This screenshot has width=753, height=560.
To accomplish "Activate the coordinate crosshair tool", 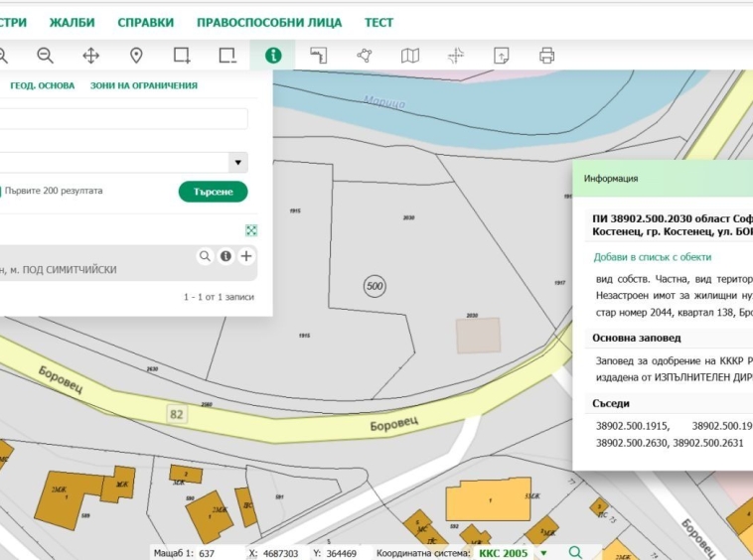I will point(456,56).
